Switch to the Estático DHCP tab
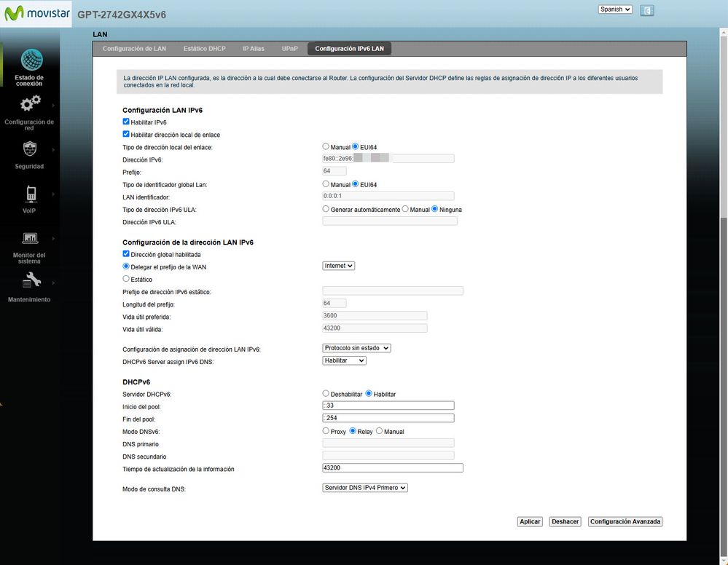The height and width of the screenshot is (565, 728). point(204,49)
